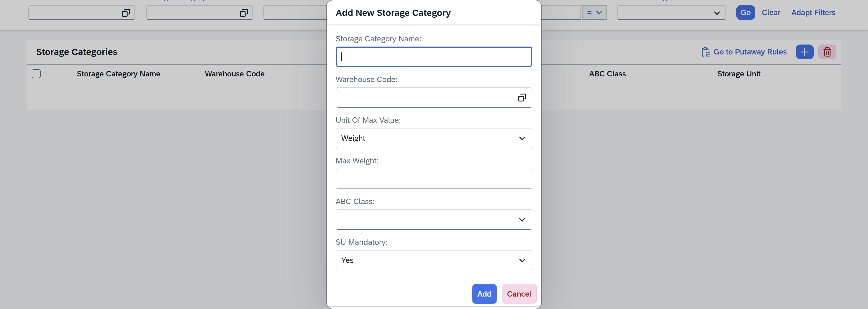Open the ABC Class dropdown in dialog

point(522,220)
